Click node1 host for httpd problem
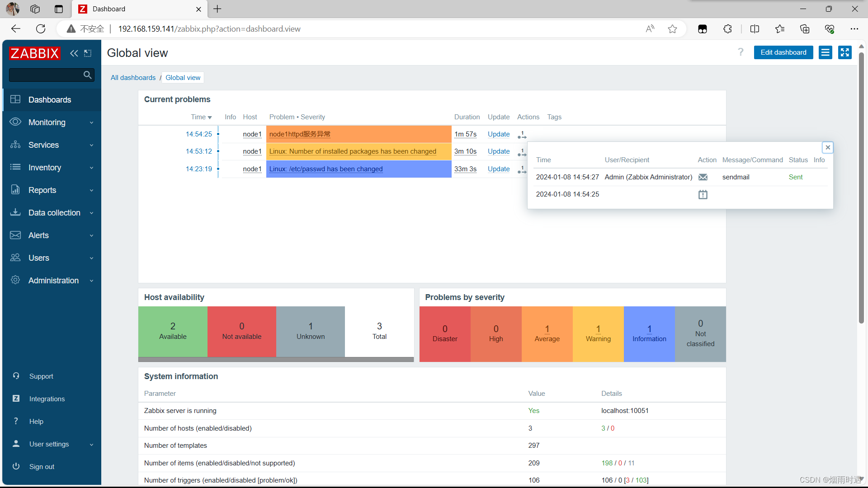The image size is (868, 488). (252, 134)
